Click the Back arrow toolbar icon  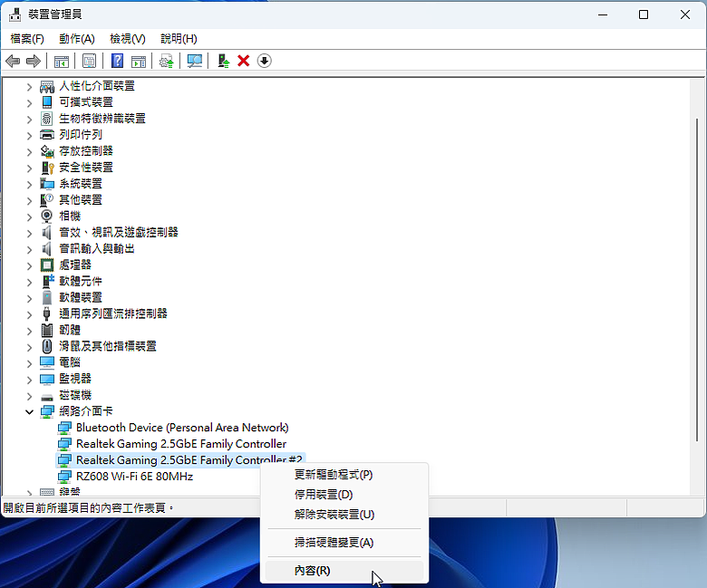tap(13, 61)
